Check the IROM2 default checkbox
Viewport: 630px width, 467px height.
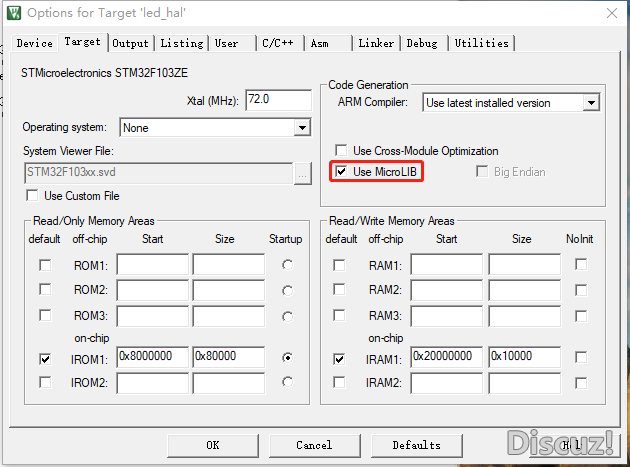click(x=45, y=382)
